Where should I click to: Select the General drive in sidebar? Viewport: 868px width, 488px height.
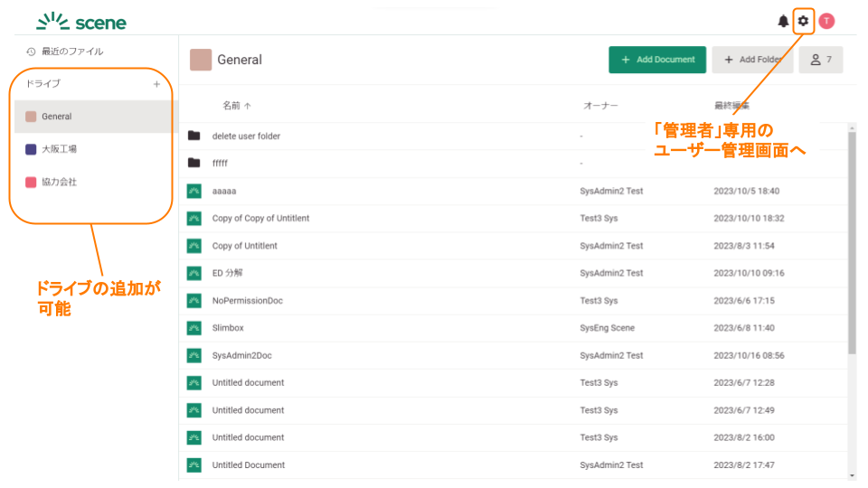point(57,117)
